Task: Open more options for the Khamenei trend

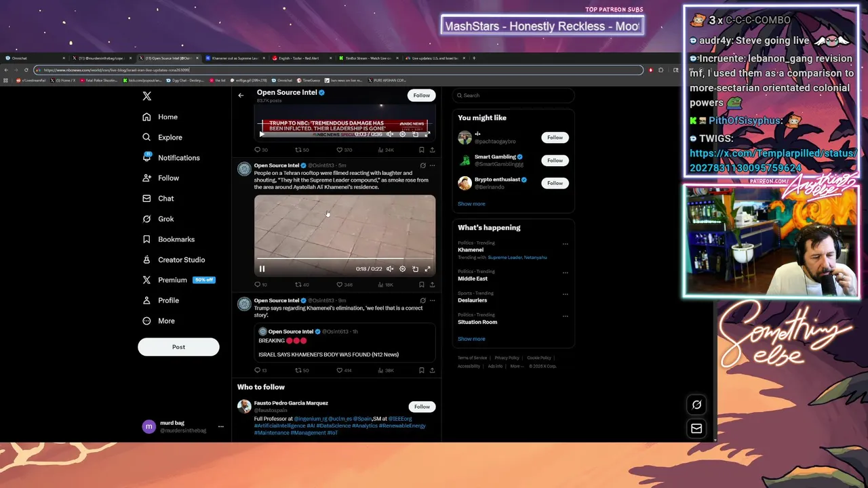Action: click(x=565, y=244)
